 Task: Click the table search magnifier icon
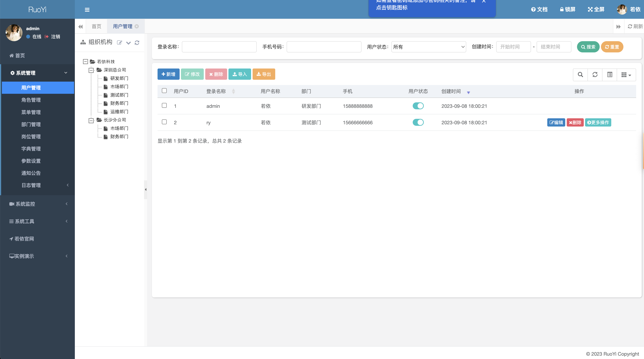click(x=580, y=74)
